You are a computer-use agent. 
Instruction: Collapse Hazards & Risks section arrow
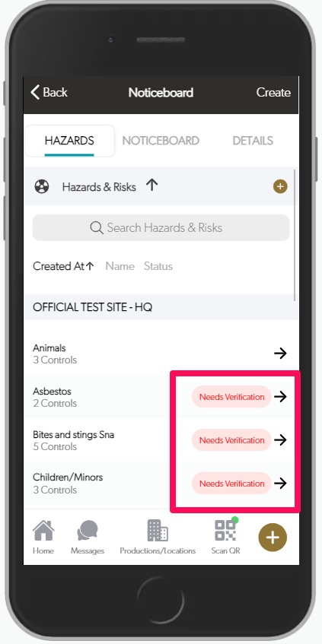[151, 186]
